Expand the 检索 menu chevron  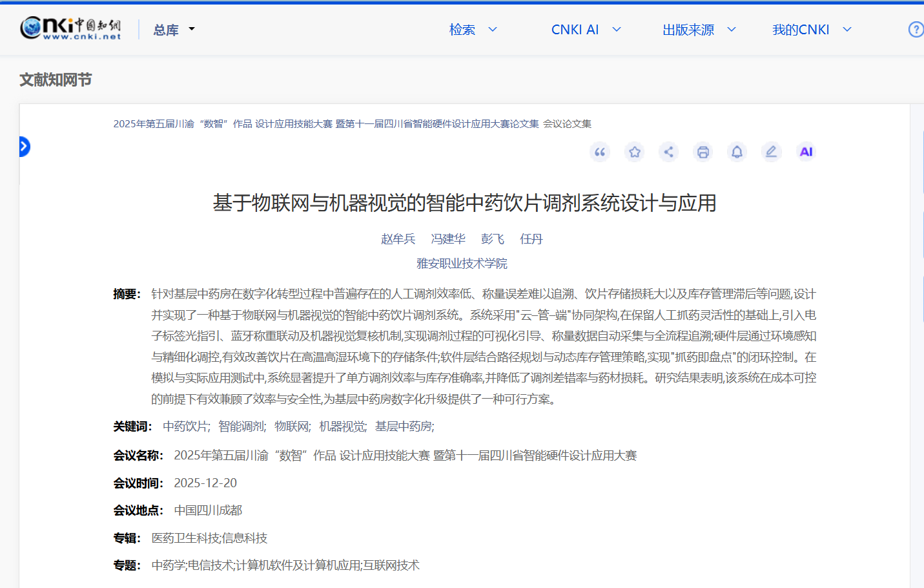coord(493,29)
